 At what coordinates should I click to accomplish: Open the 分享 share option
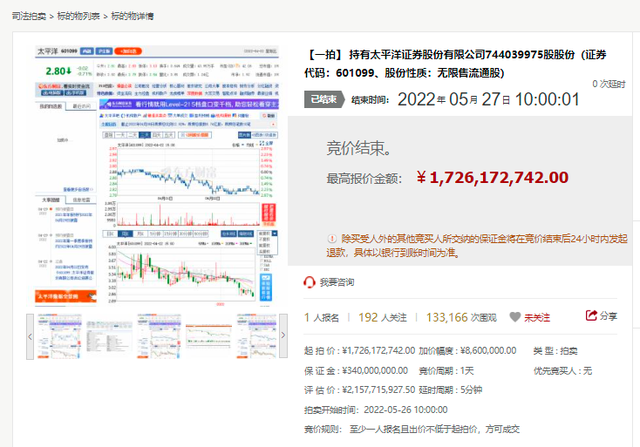click(x=609, y=316)
